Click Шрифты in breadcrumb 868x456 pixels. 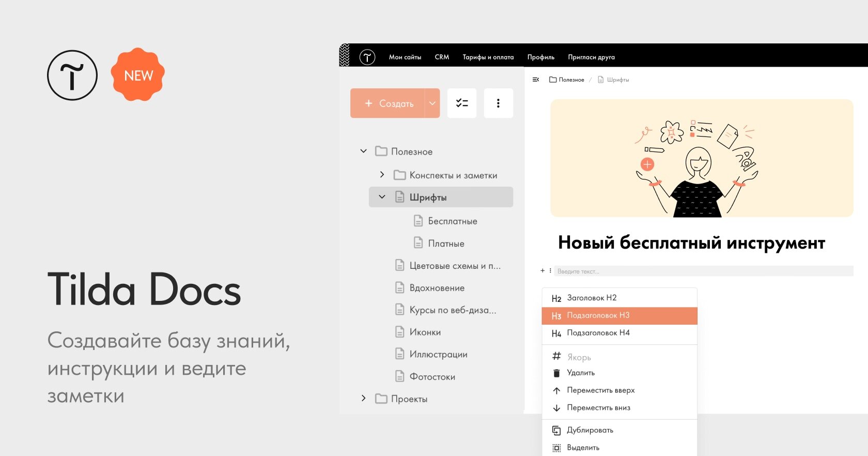pyautogui.click(x=618, y=80)
